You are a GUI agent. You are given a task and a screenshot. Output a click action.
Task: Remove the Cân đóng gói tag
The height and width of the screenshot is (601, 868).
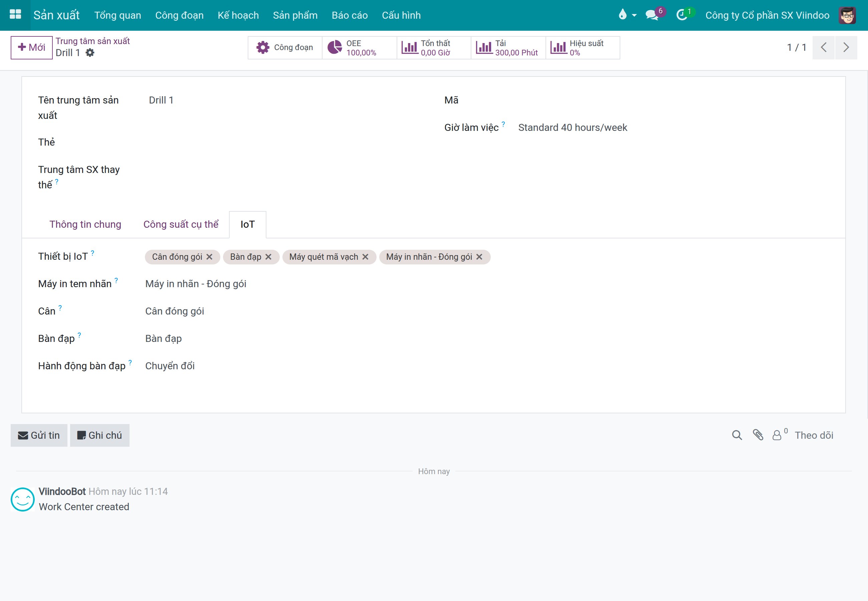tap(209, 257)
